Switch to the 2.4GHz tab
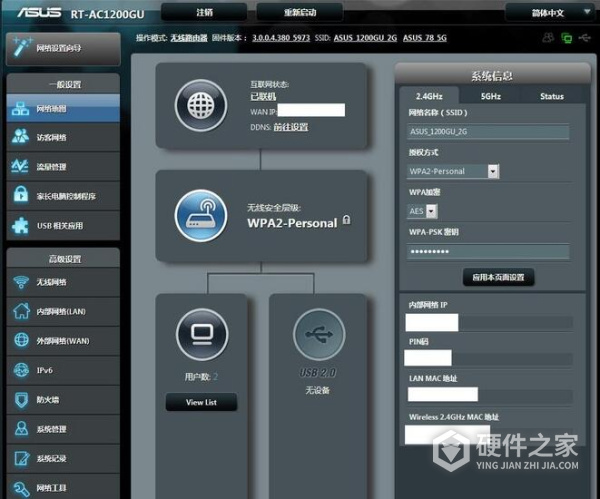Image resolution: width=600 pixels, height=499 pixels. (x=429, y=96)
